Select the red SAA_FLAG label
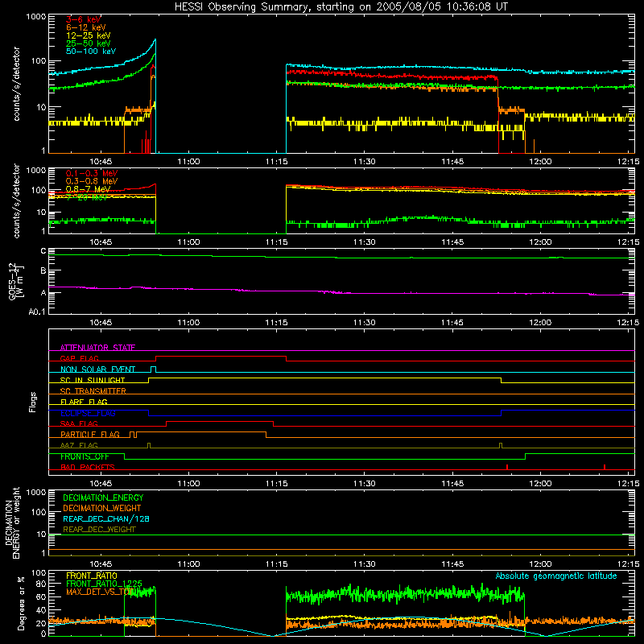Image resolution: width=644 pixels, height=644 pixels. (79, 423)
